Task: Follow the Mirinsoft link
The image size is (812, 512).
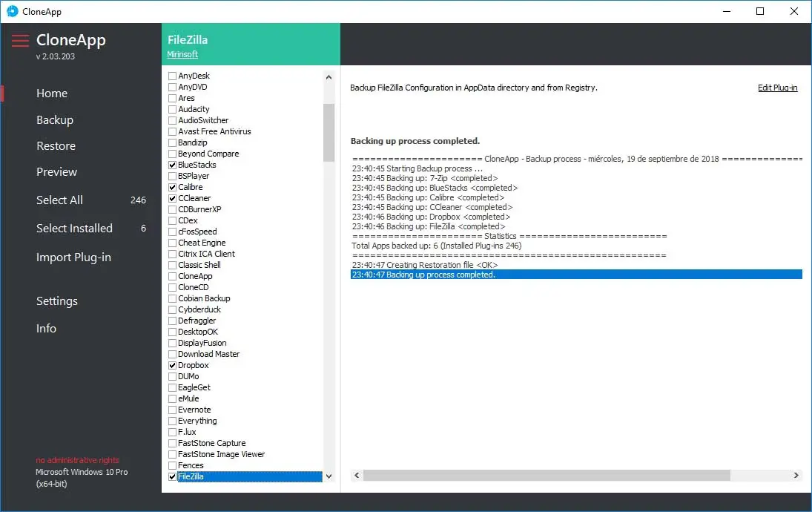Action: [x=182, y=54]
